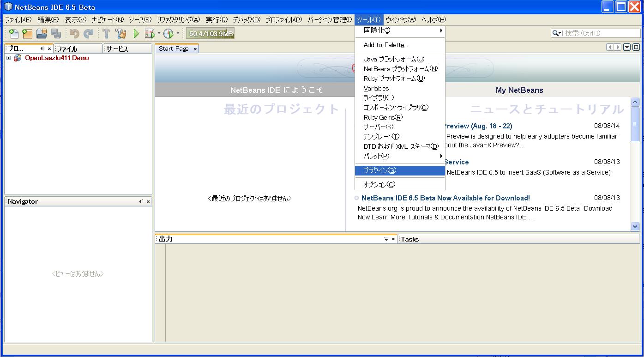Click the Redo arrow icon
This screenshot has height=357, width=644.
[88, 33]
